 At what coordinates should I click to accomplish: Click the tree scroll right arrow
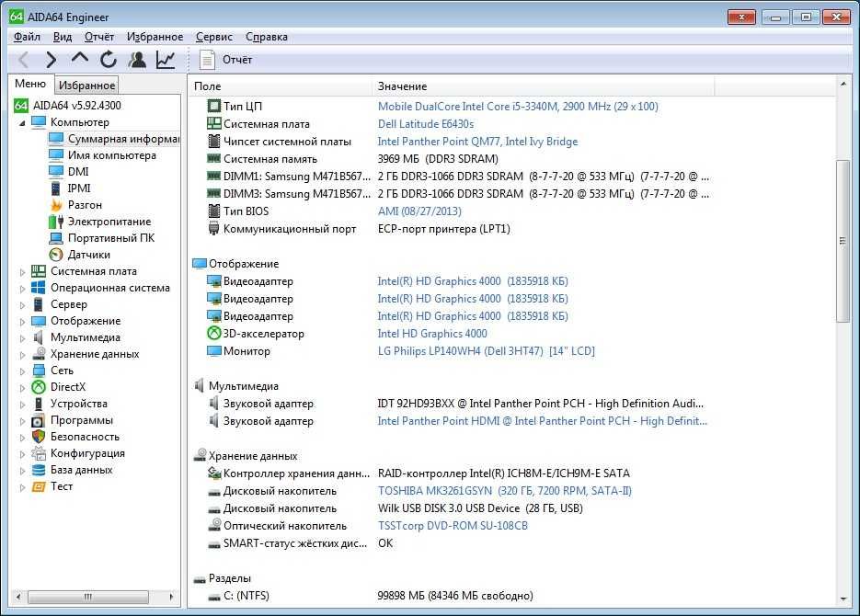(171, 597)
